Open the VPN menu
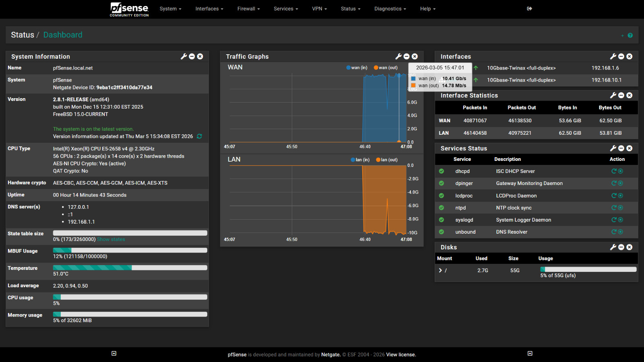Image resolution: width=644 pixels, height=362 pixels. pyautogui.click(x=319, y=9)
